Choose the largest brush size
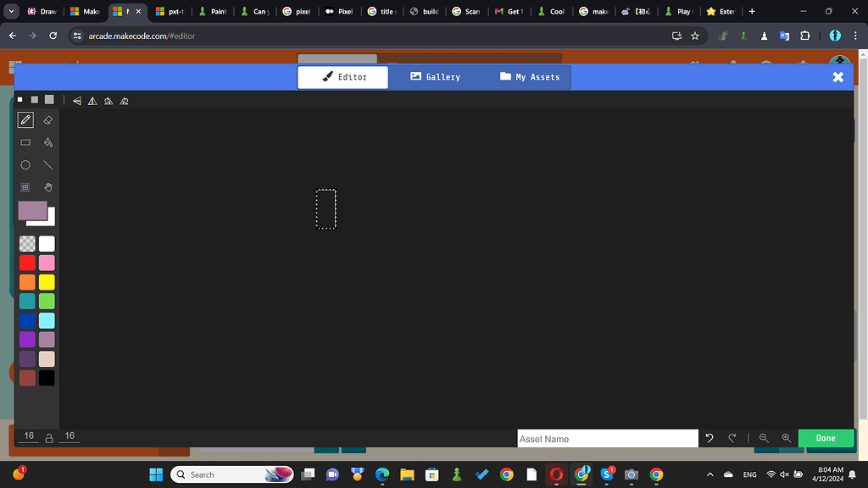The width and height of the screenshot is (868, 488). (x=49, y=99)
